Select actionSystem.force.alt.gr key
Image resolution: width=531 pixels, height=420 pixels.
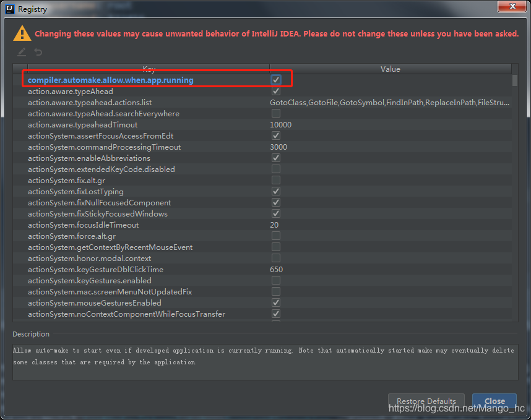point(72,236)
